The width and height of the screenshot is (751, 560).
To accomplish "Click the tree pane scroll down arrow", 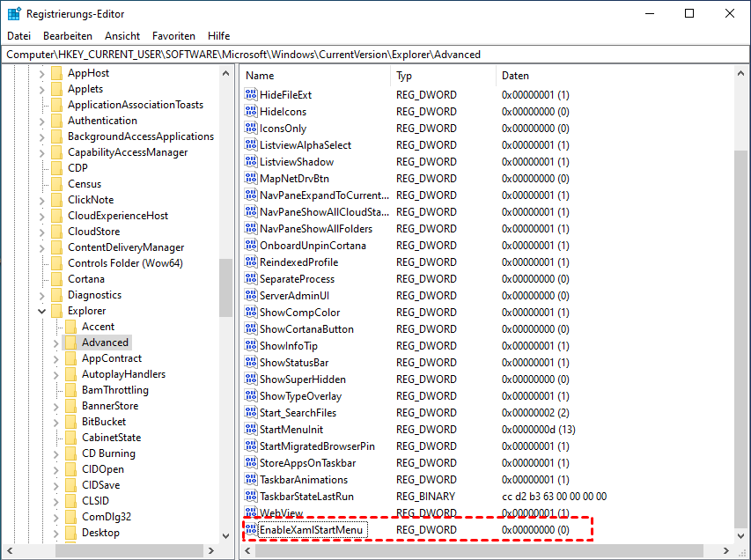I will coord(225,536).
